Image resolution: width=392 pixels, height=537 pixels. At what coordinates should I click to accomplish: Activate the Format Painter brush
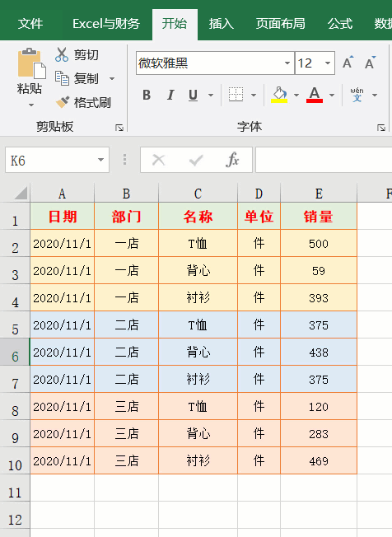tap(63, 102)
